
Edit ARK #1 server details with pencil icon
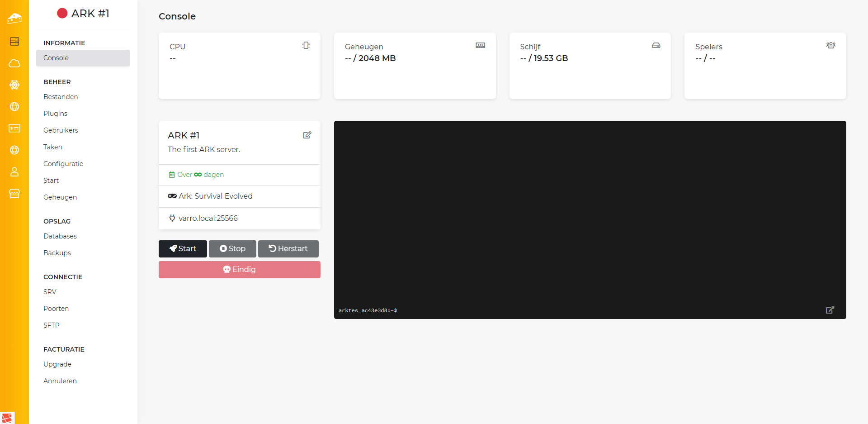pyautogui.click(x=307, y=135)
